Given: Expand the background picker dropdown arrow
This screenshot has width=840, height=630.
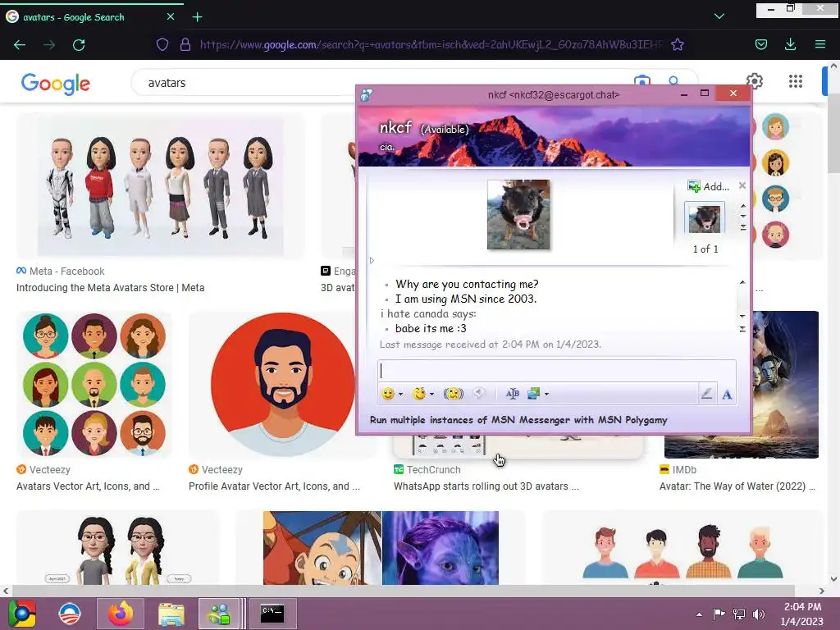Looking at the screenshot, I should tap(546, 395).
